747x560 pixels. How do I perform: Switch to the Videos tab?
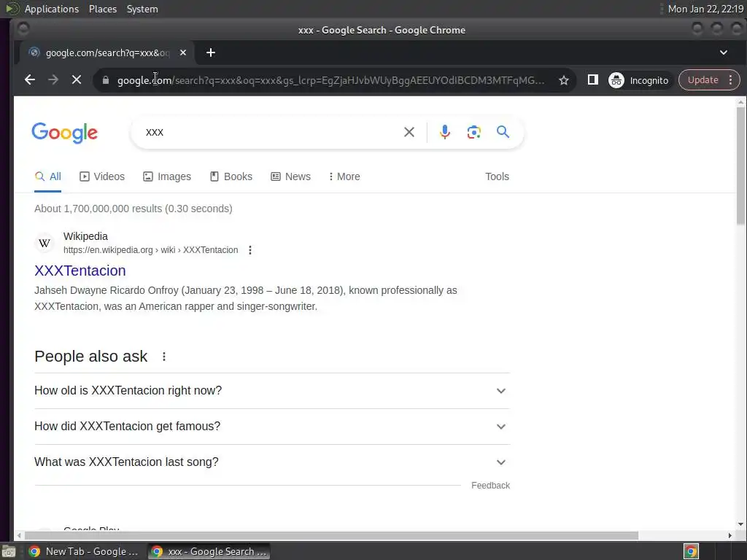tap(102, 176)
